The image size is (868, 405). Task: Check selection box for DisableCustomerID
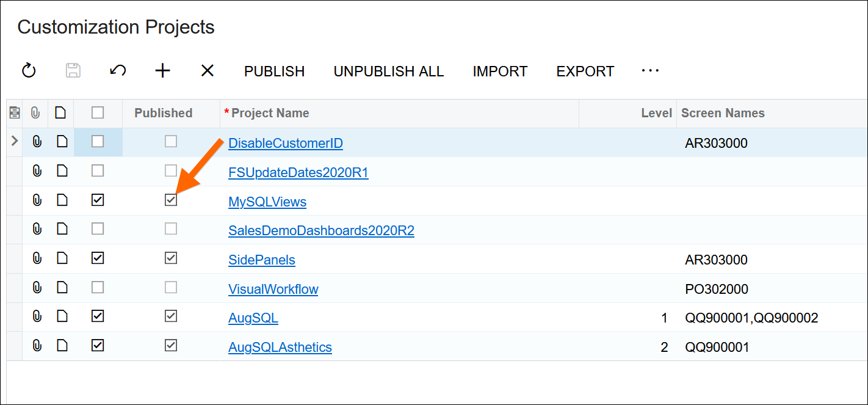point(98,142)
